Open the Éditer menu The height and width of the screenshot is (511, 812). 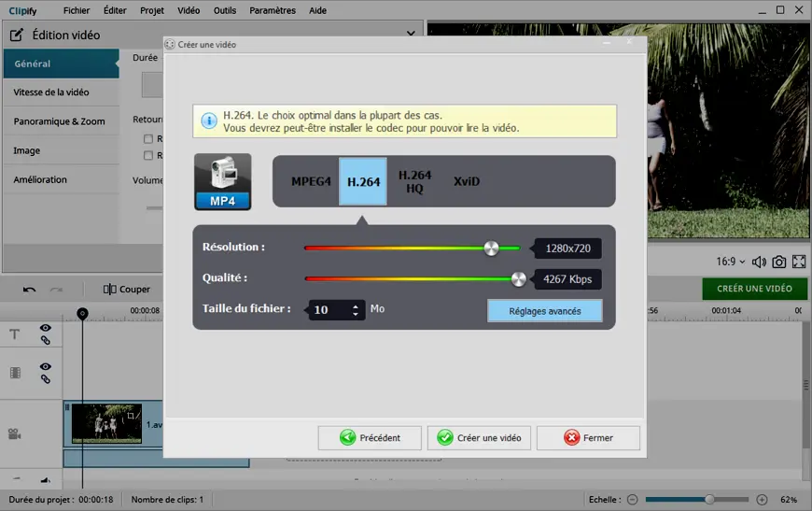[115, 10]
